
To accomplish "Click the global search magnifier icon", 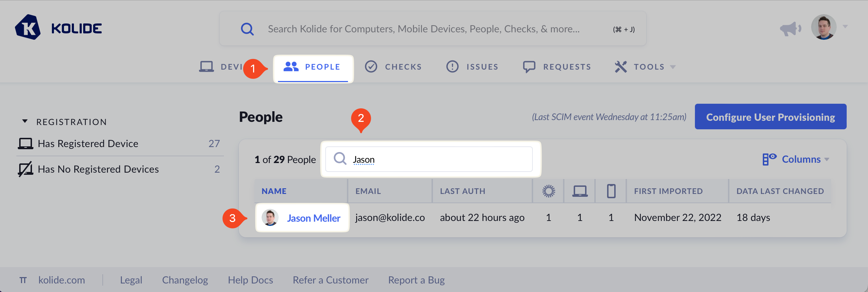I will pos(247,29).
